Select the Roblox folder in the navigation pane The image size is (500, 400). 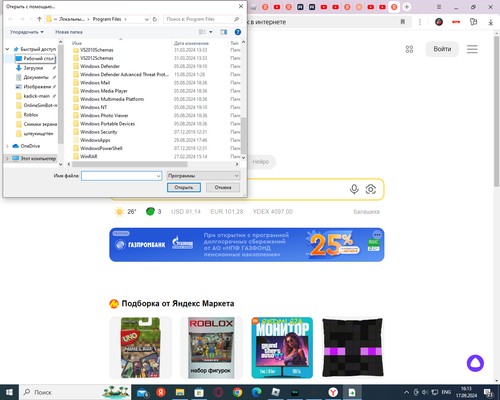pyautogui.click(x=27, y=115)
